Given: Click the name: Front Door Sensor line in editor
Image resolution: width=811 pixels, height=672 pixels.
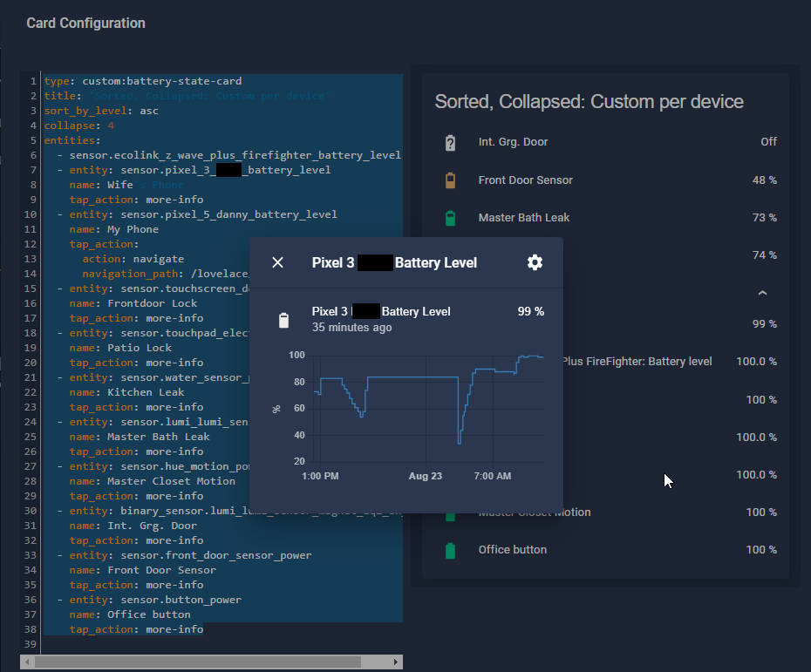Looking at the screenshot, I should pos(143,570).
